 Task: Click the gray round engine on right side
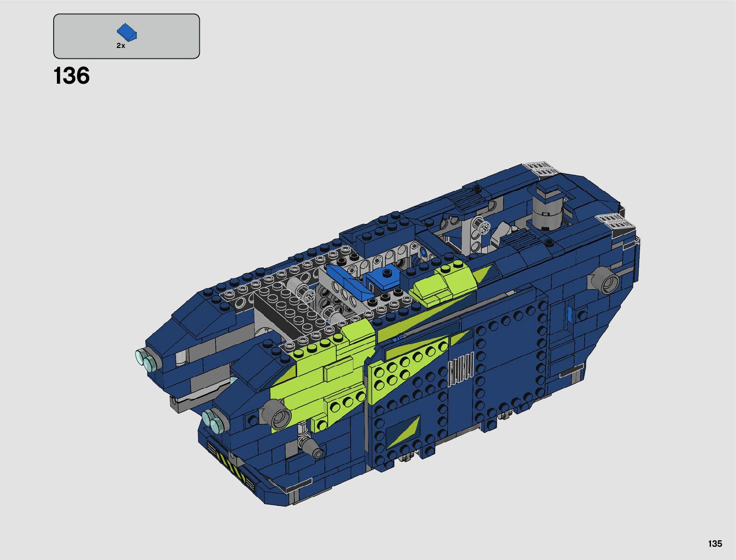coord(604,282)
